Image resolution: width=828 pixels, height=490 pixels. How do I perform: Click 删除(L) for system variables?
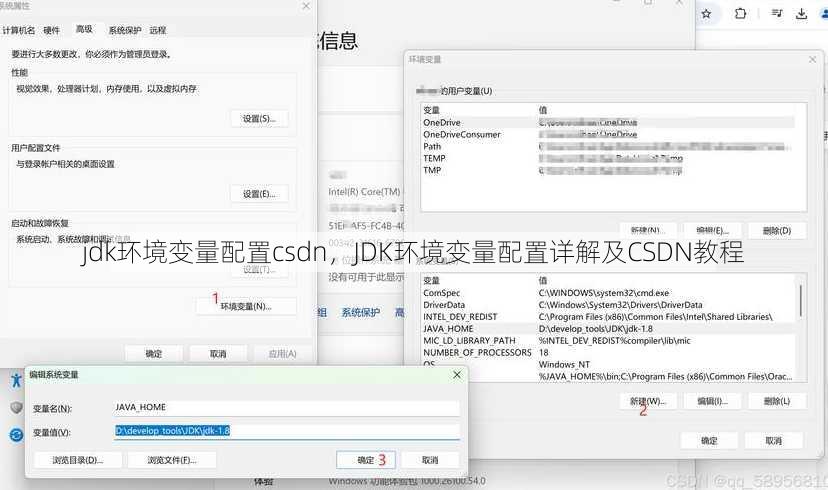click(x=777, y=401)
